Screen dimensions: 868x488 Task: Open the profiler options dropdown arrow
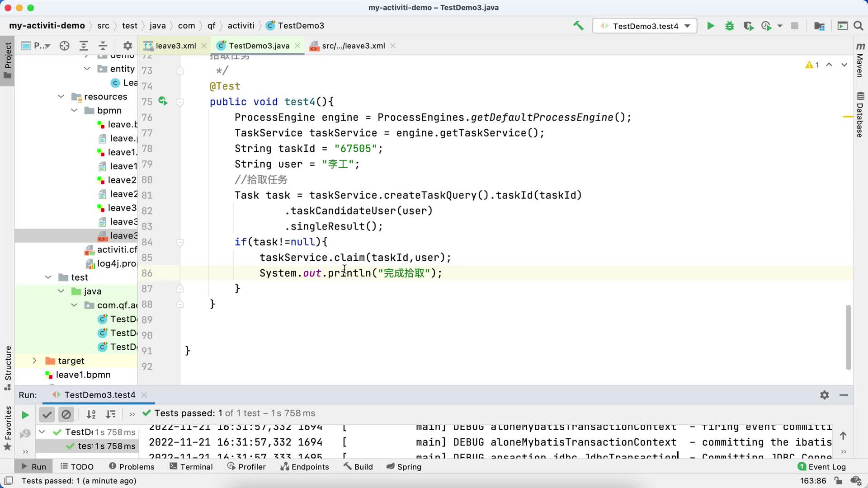(x=780, y=26)
